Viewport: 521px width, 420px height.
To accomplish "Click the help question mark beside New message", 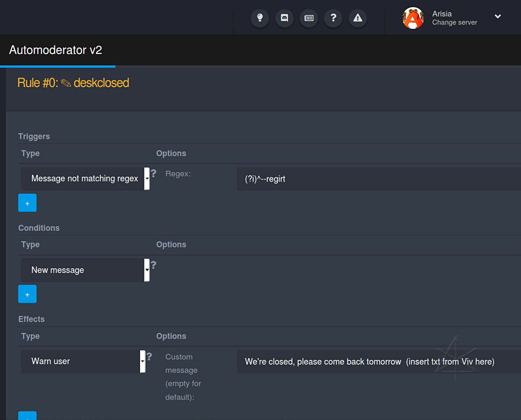I will pos(153,265).
